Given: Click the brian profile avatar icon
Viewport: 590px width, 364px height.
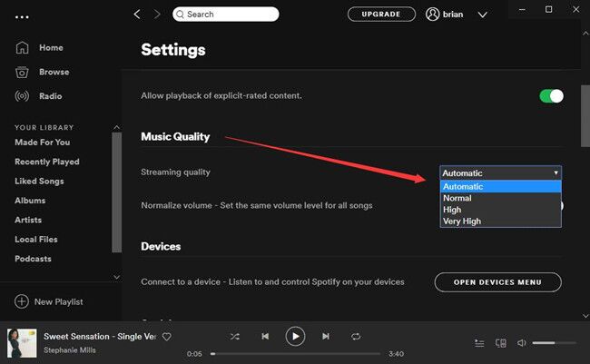Looking at the screenshot, I should (432, 15).
